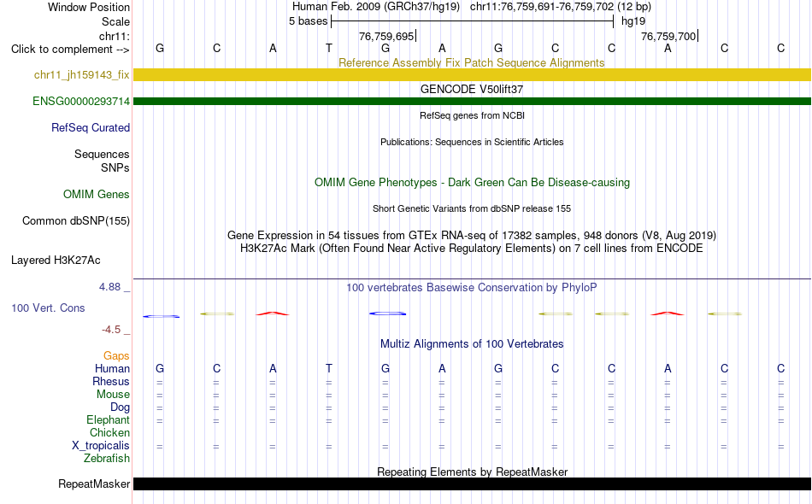Image resolution: width=812 pixels, height=504 pixels.
Task: Click the Mouse species label
Action: pos(113,395)
